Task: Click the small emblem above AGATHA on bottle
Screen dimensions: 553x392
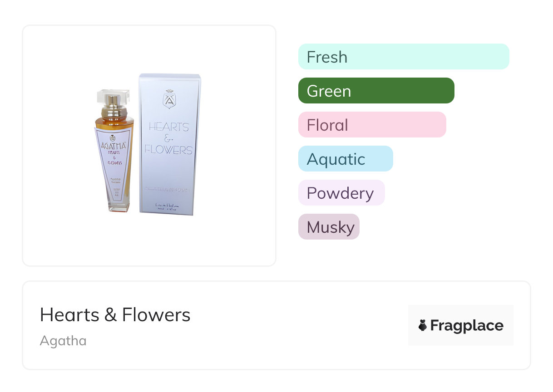Action: point(113,137)
